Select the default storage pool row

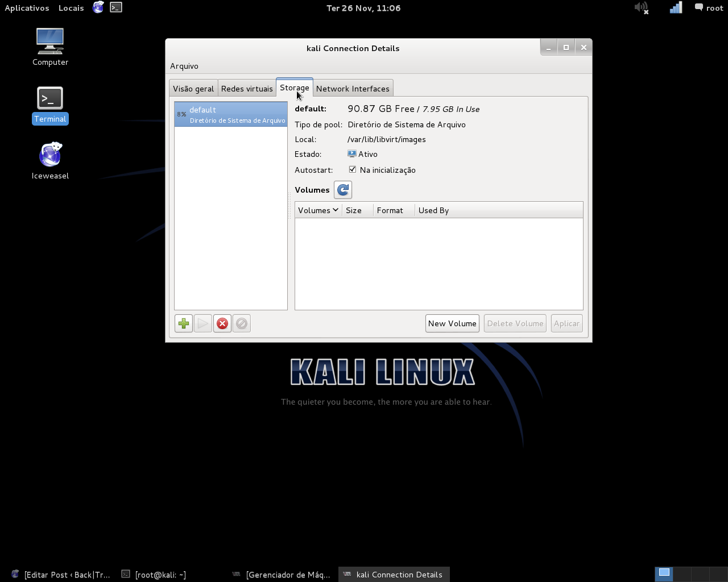click(231, 114)
